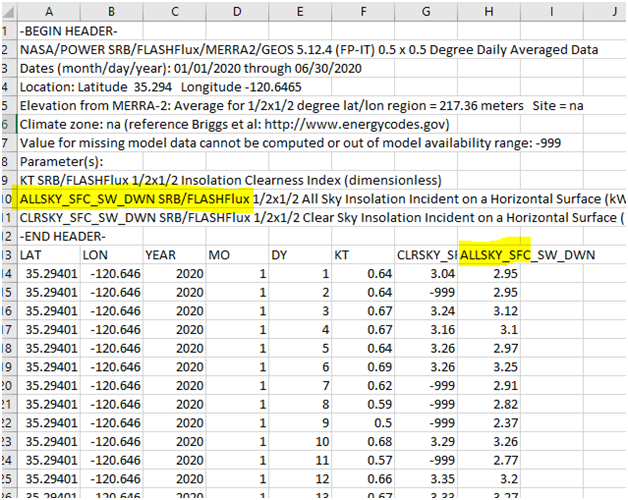Click the select-all corner triangle

(x=9, y=12)
